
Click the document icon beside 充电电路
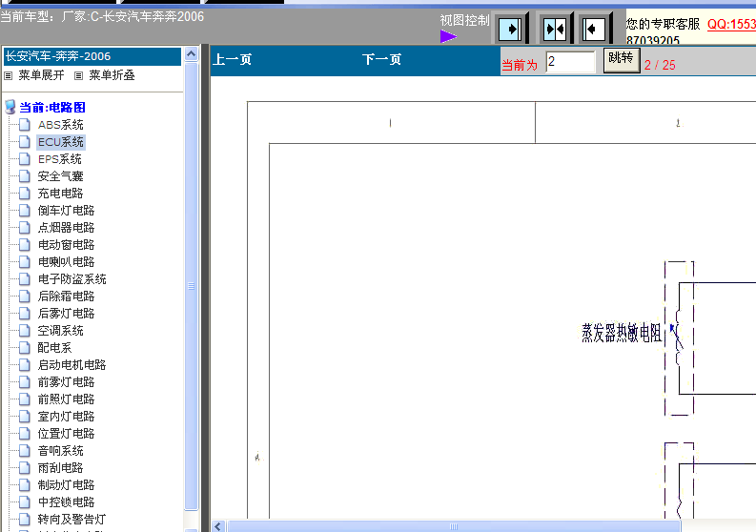click(x=25, y=194)
